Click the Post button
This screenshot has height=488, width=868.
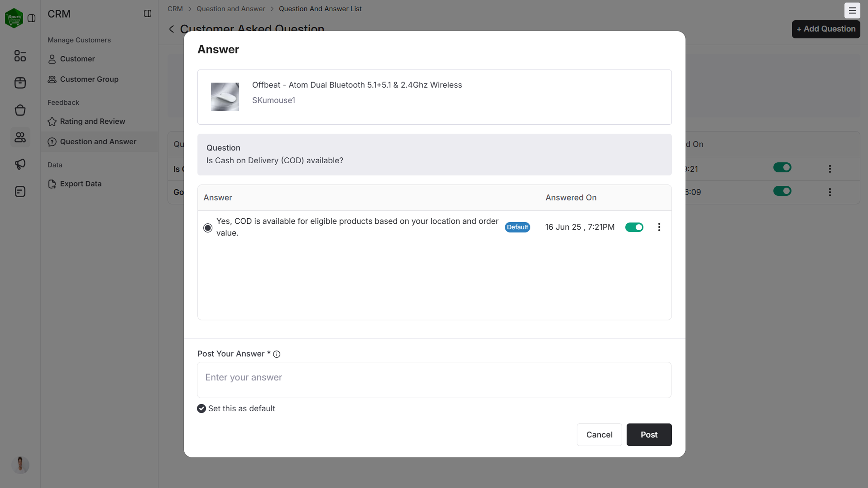coord(649,435)
